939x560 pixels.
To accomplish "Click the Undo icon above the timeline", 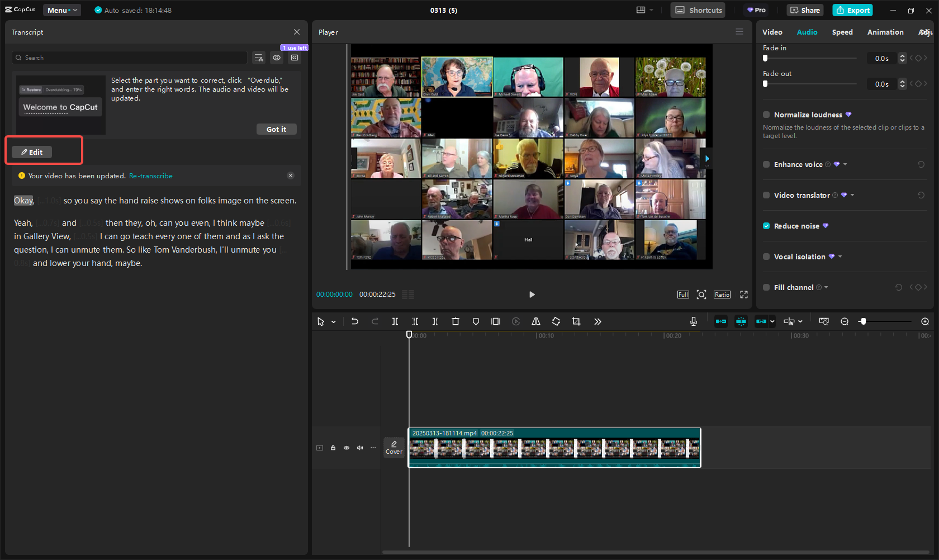I will (355, 321).
